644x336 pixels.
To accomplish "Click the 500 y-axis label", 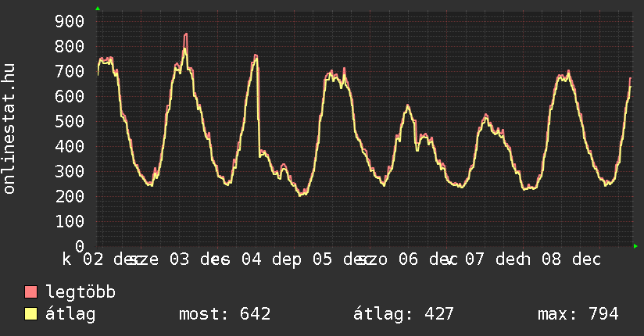I will 70,121.
